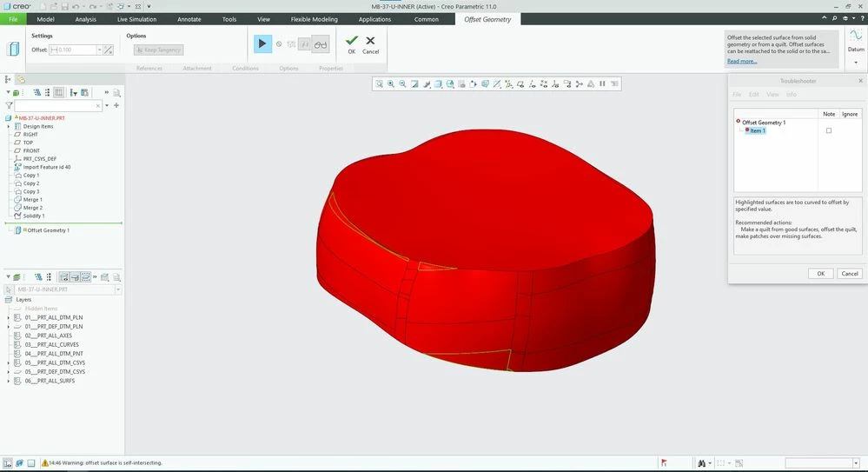Select the TOP datum plane in the tree
868x472 pixels.
(x=28, y=143)
